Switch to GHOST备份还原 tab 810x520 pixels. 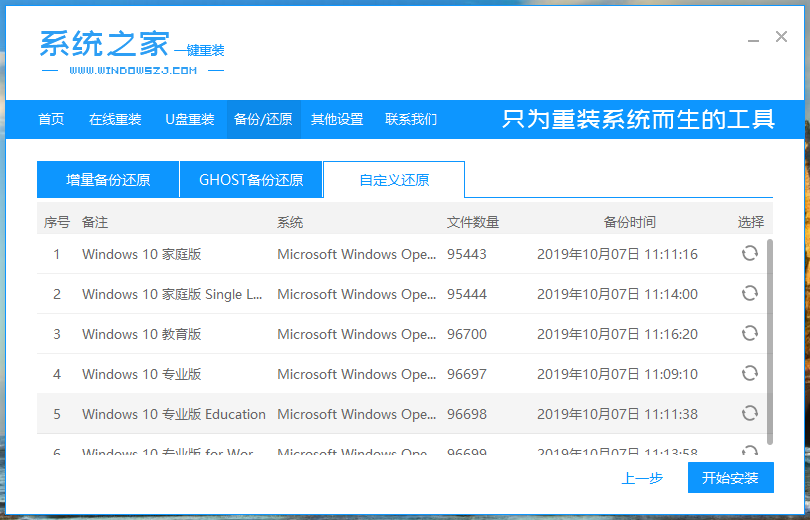click(x=251, y=180)
